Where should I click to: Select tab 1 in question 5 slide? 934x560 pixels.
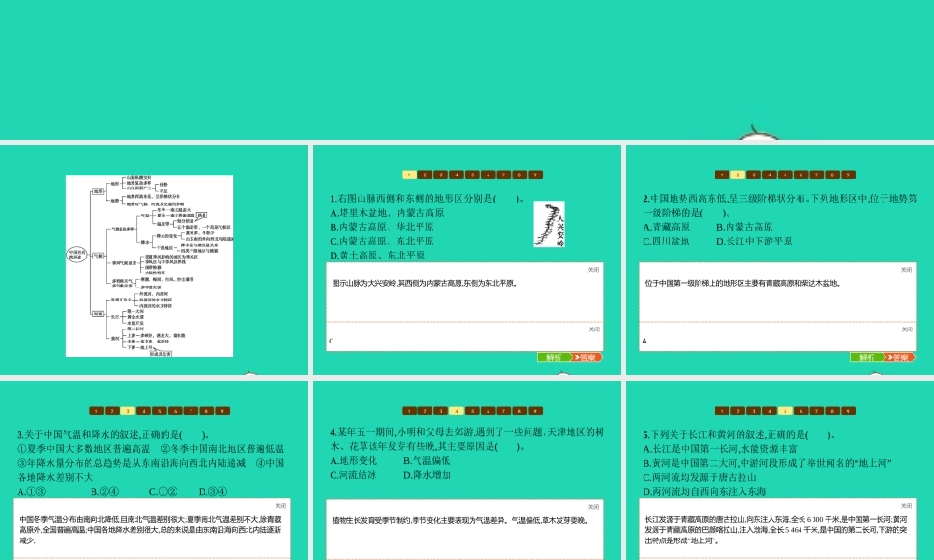pyautogui.click(x=722, y=412)
